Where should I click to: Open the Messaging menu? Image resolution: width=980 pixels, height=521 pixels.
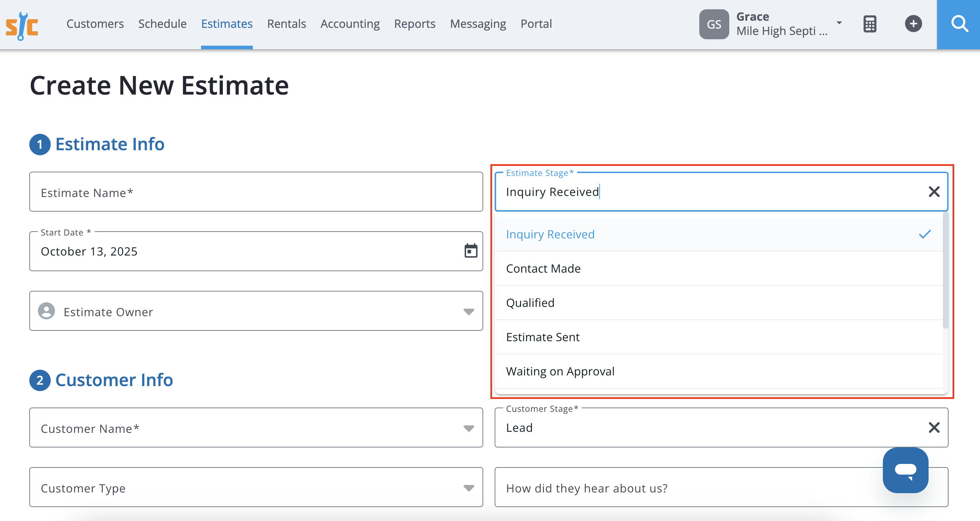point(478,24)
